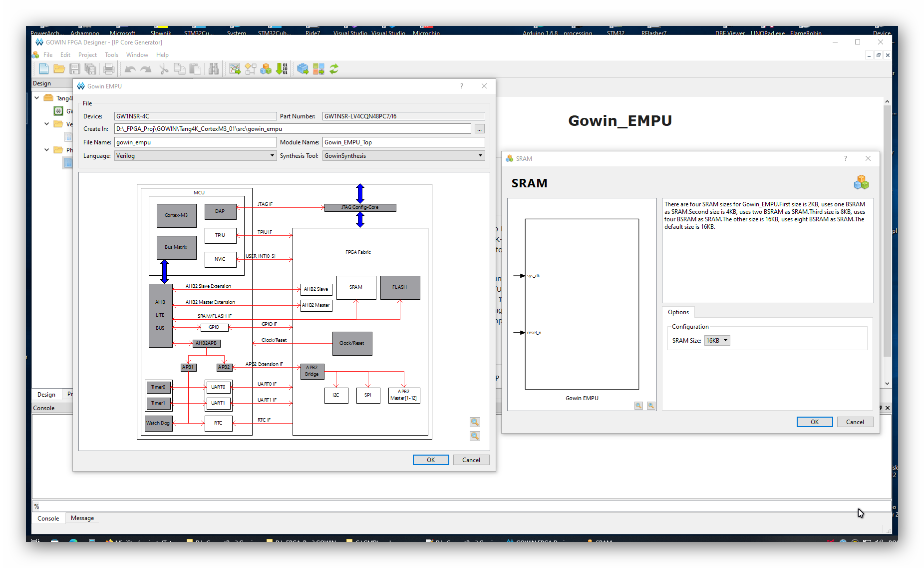This screenshot has width=924, height=568.
Task: Open the flowchart schematic viewer icon
Action: tap(250, 69)
